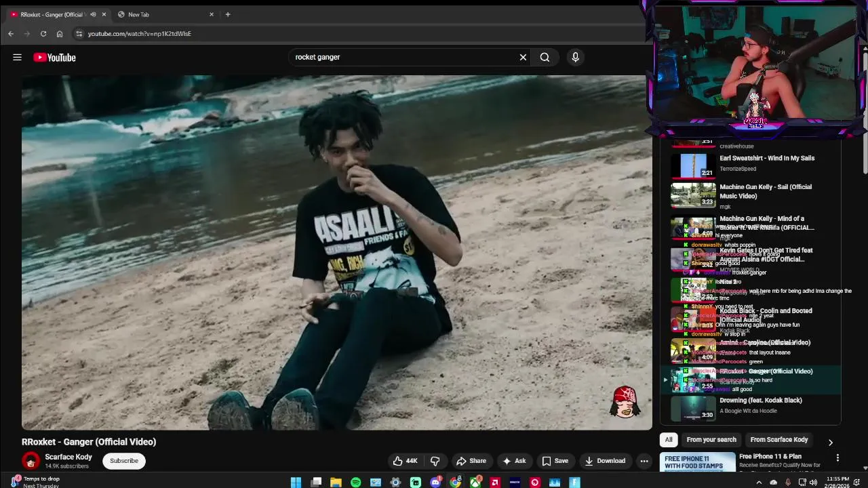Open more actions three-dot menu under video
Screen dimensions: 868x488
click(644, 461)
